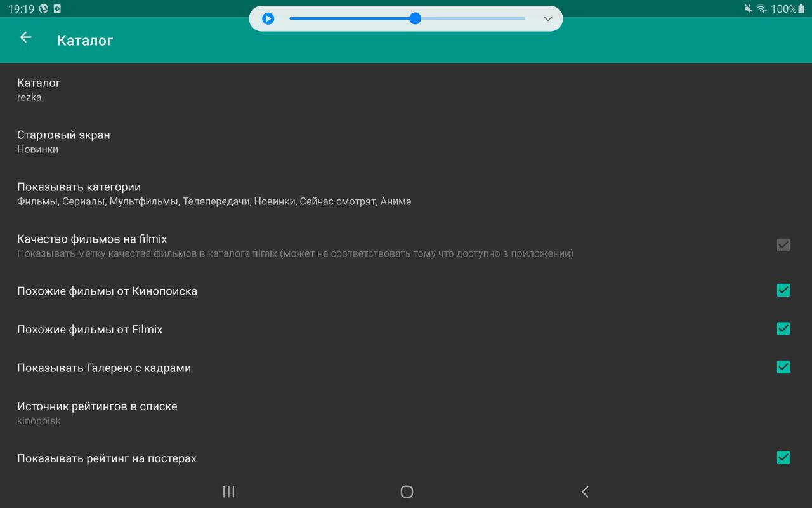Toggle Показывать Галерею с кадрами checkbox
This screenshot has width=812, height=508.
click(783, 367)
